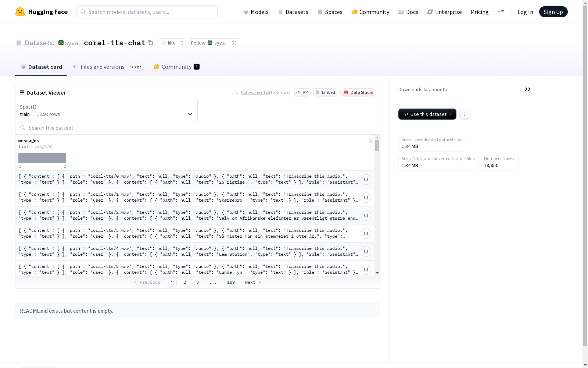Sort the messages column using sort arrows
588x368 pixels.
click(370, 141)
